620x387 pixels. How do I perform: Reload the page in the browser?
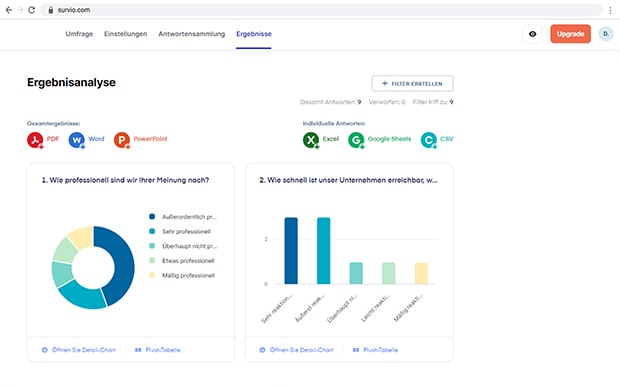click(32, 10)
